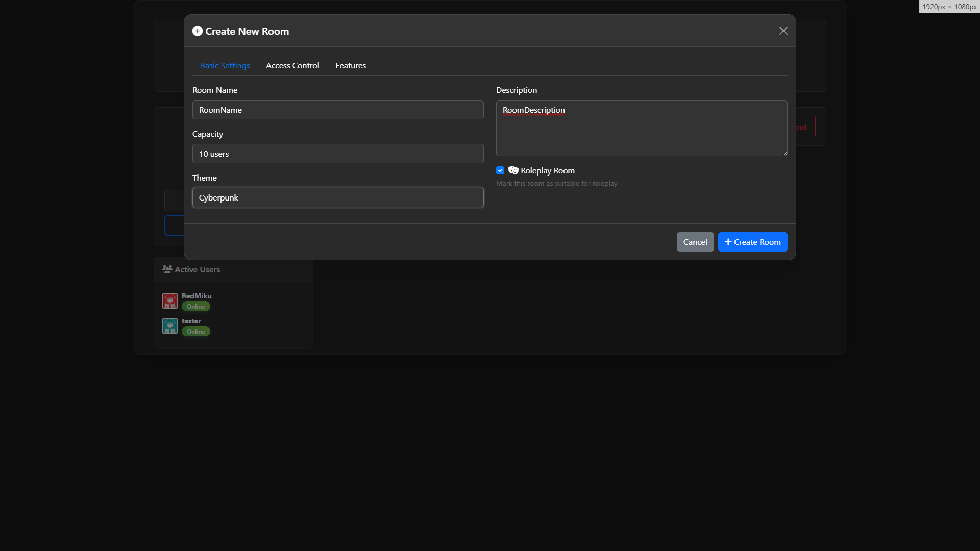
Task: Click tester's Online status badge
Action: (195, 332)
